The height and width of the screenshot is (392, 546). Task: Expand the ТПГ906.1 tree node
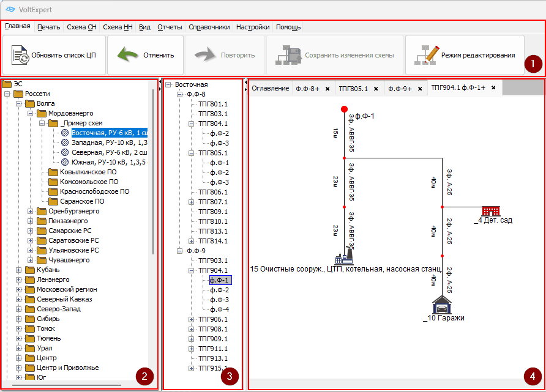[x=192, y=319]
